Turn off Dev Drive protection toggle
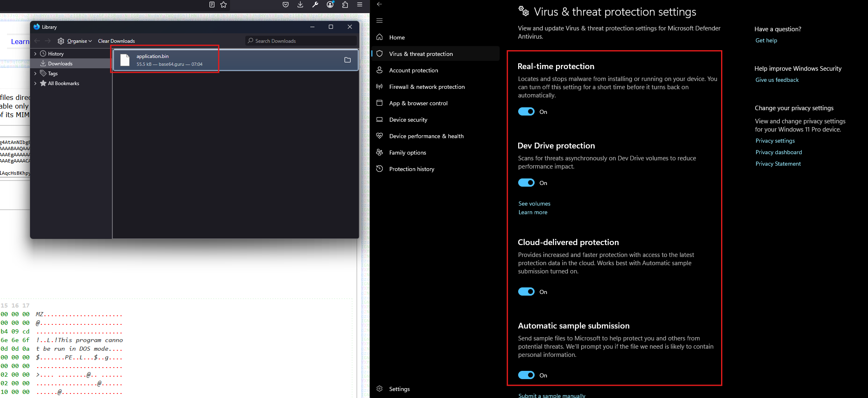The height and width of the screenshot is (398, 868). tap(526, 183)
